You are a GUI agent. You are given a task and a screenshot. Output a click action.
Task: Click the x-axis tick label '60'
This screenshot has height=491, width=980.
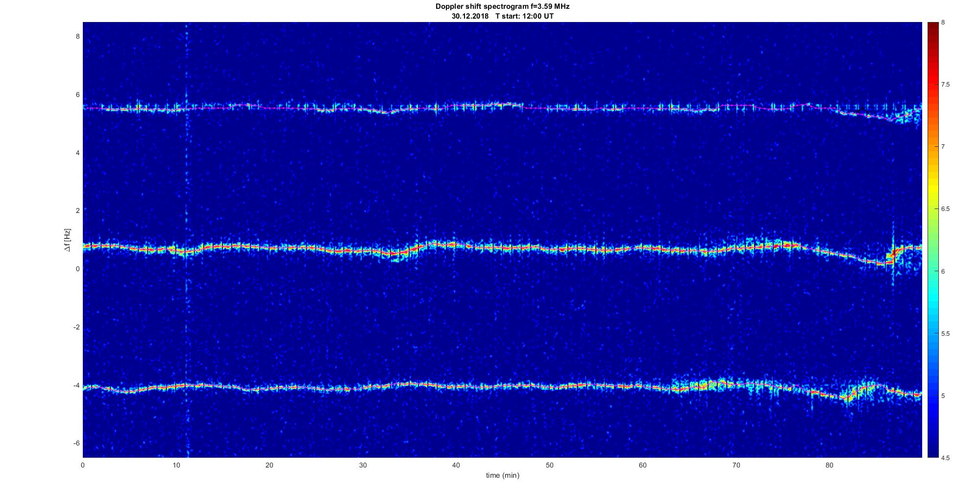[642, 465]
